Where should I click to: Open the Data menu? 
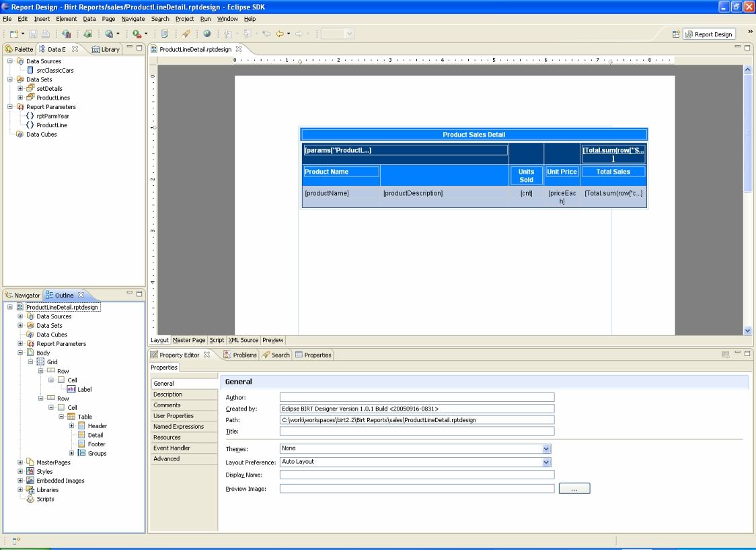(89, 19)
